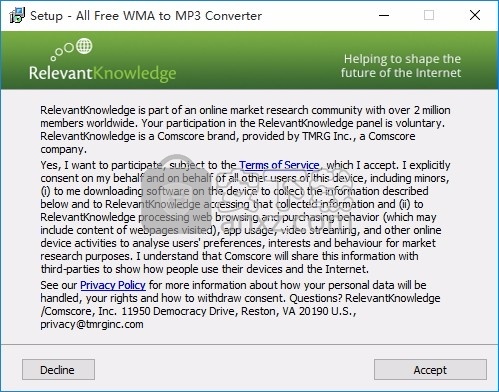Screen dimensions: 499x392
Task: Accept the RelevantKnowledge offer
Action: click(430, 370)
